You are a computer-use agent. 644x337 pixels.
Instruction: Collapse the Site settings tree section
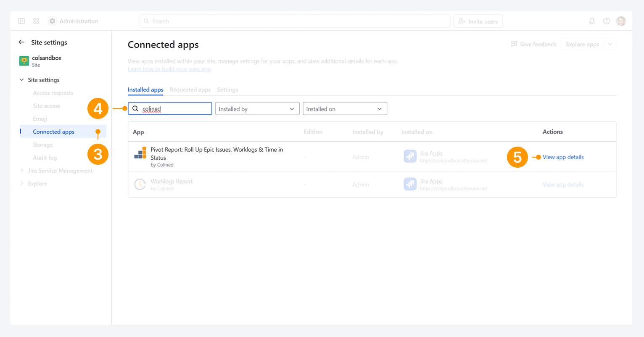tap(22, 80)
